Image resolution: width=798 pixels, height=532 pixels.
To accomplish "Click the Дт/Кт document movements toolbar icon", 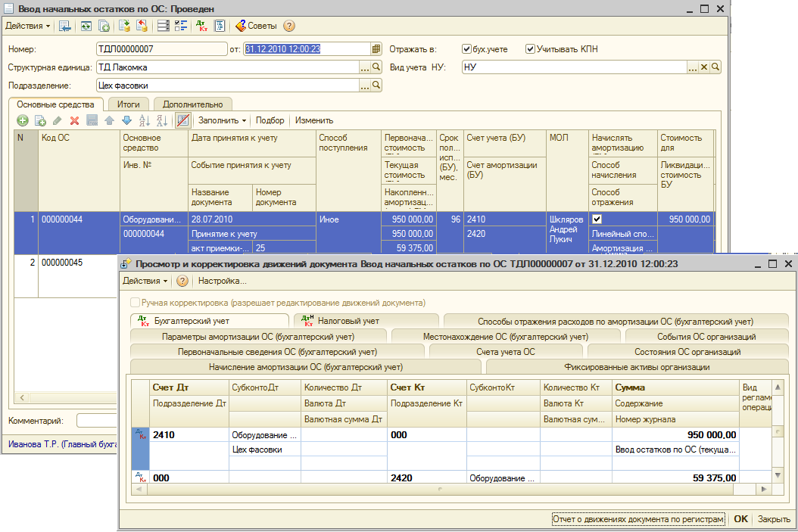I will coord(202,26).
